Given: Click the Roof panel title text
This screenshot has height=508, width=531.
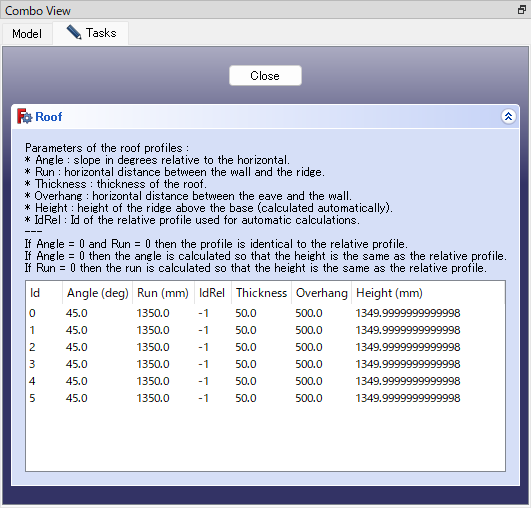Looking at the screenshot, I should (49, 117).
